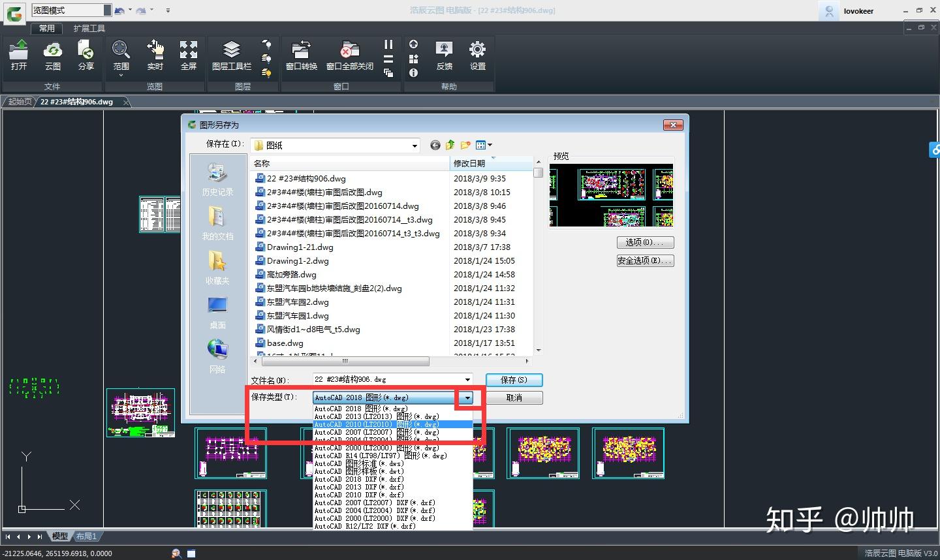Close the 22 #23#结构906.dwg tab
This screenshot has height=560, width=940.
[x=126, y=102]
